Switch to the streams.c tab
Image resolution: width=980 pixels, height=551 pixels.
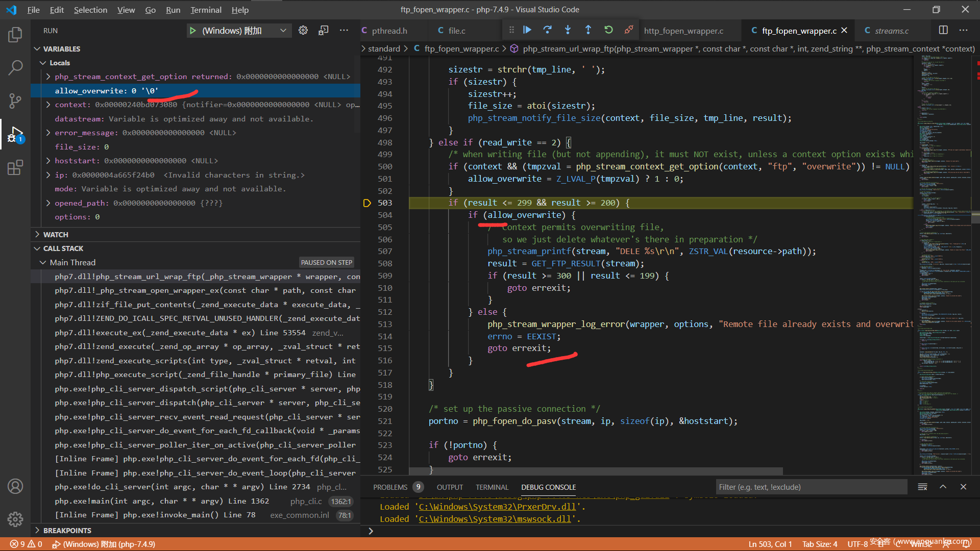click(891, 31)
